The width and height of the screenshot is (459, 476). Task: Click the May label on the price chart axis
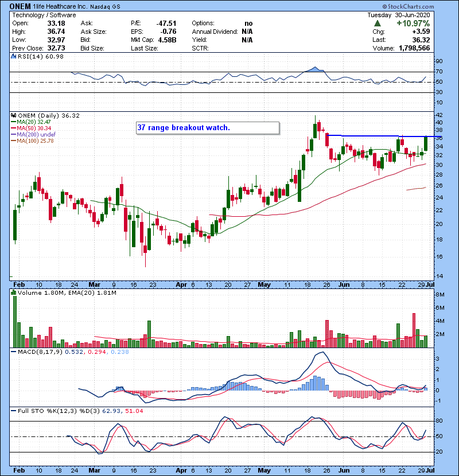264,285
